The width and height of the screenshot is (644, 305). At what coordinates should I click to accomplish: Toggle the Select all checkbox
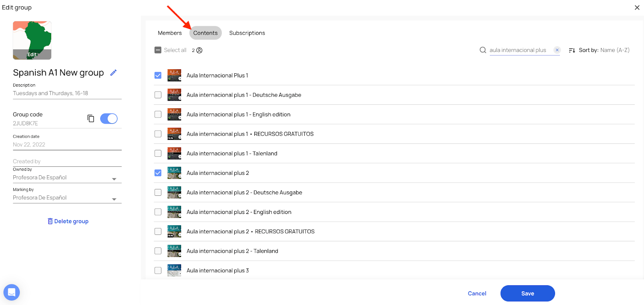tap(158, 50)
